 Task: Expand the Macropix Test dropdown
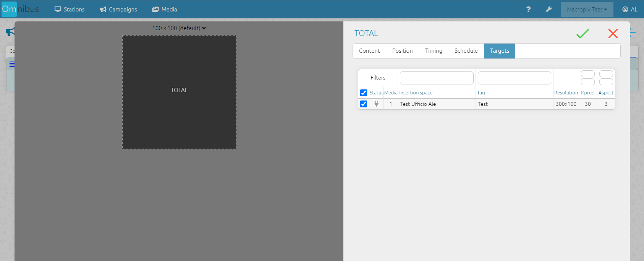[x=587, y=10]
